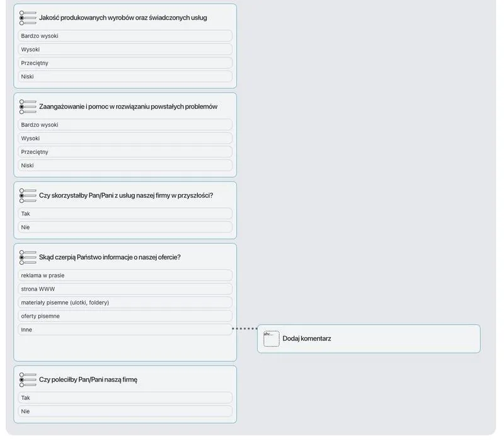Open the Inne answer option
The image size is (504, 440).
click(x=124, y=329)
